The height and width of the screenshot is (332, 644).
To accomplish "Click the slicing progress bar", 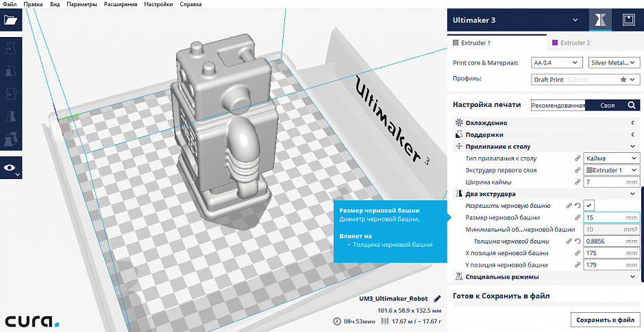I will click(546, 305).
